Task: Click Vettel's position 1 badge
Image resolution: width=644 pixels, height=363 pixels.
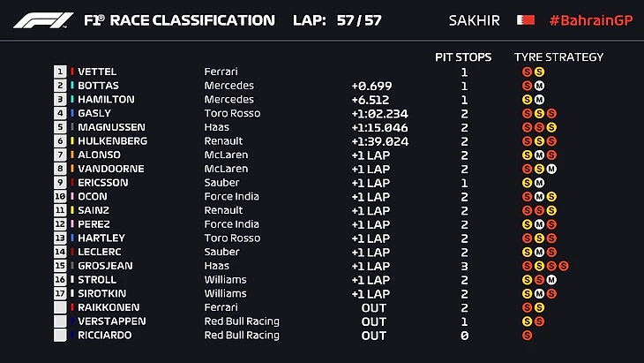Action: (60, 72)
